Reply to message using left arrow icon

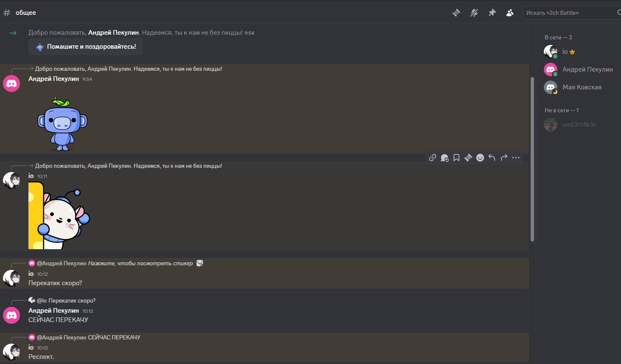492,158
